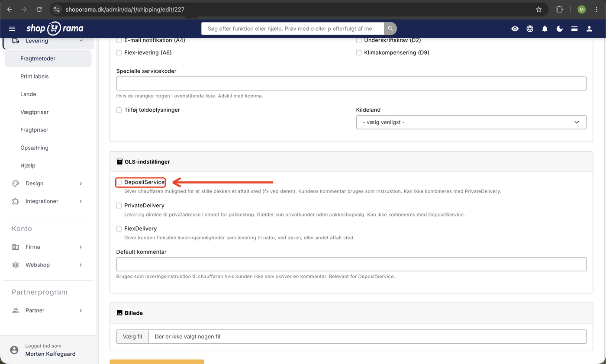Check Klimakompensering (D9) option
This screenshot has width=606, height=364.
[359, 53]
